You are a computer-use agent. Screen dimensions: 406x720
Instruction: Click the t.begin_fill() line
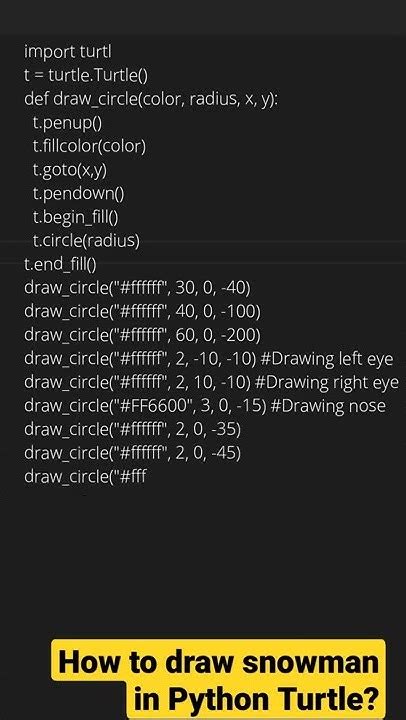pos(75,217)
